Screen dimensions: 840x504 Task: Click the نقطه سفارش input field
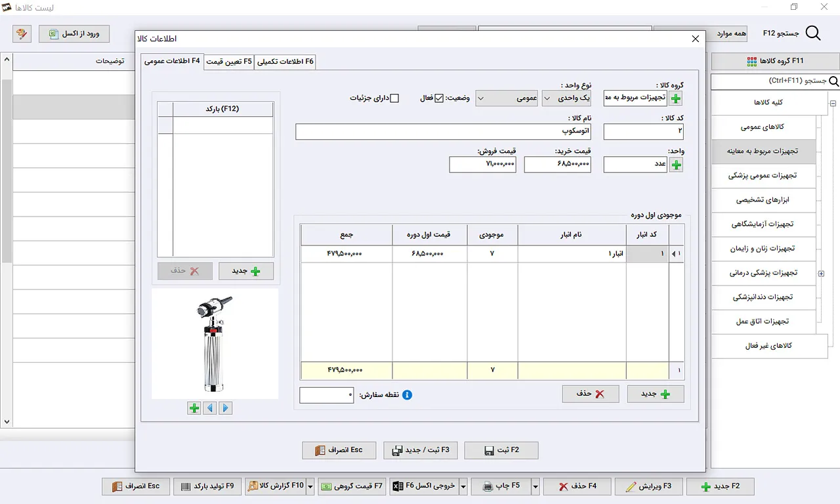coord(326,395)
